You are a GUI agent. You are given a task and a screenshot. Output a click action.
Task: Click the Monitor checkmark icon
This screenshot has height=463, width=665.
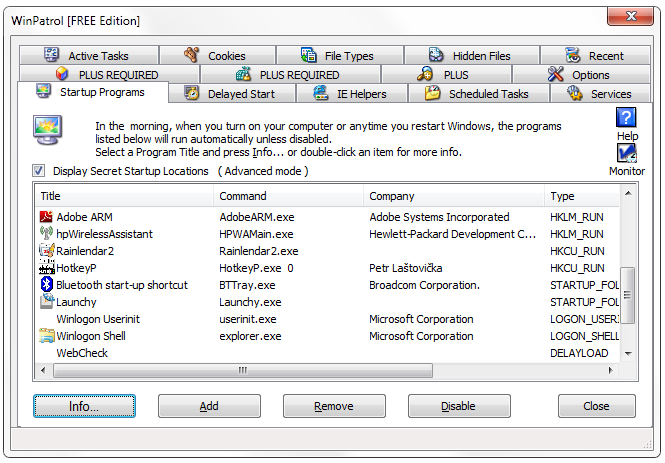coord(626,153)
